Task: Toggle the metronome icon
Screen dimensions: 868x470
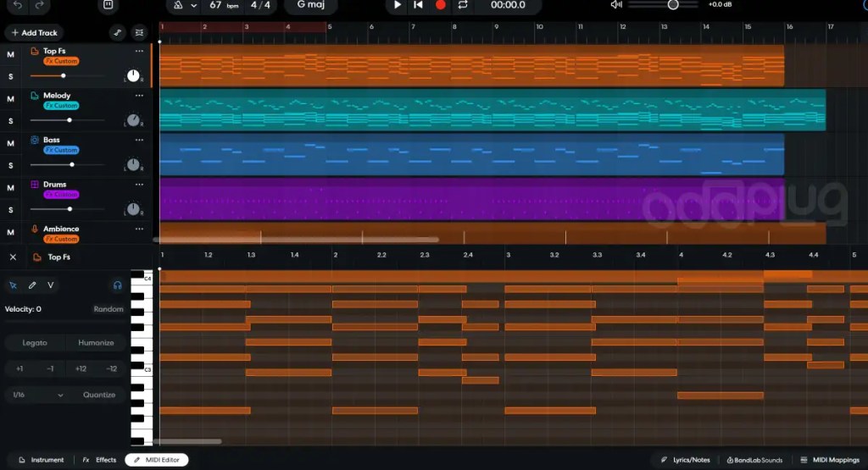Action: pos(178,5)
